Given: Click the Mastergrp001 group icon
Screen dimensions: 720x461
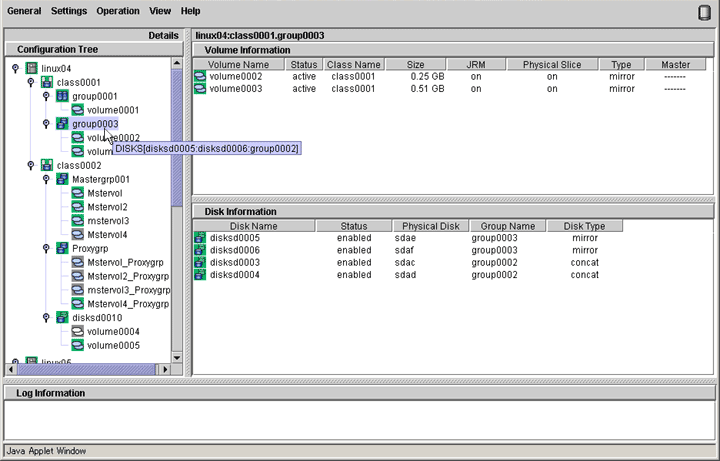Looking at the screenshot, I should pyautogui.click(x=62, y=179).
